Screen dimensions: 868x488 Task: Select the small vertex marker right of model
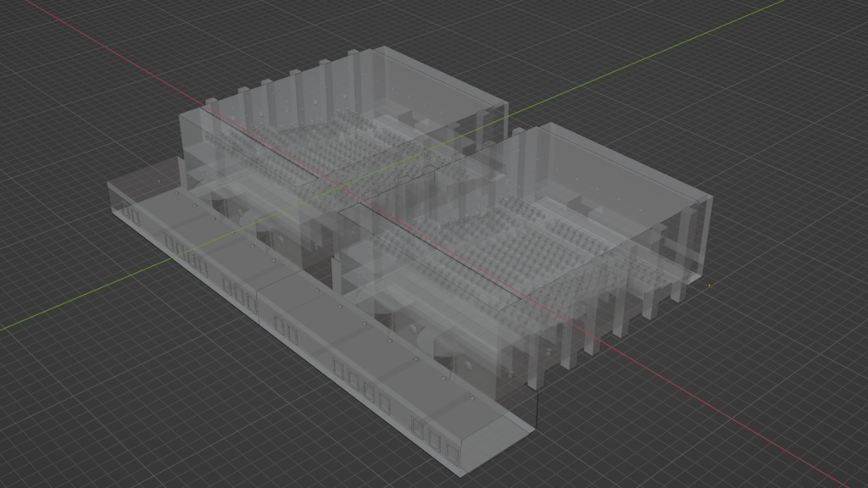click(709, 285)
